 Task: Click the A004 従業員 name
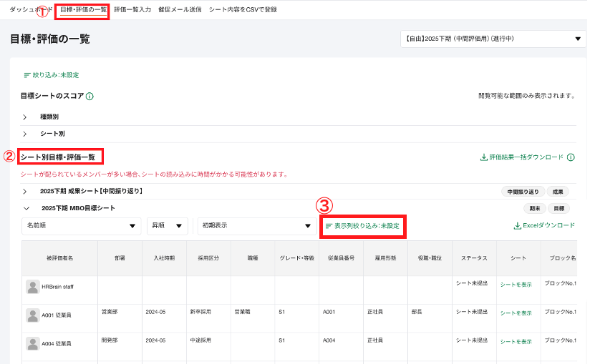(x=57, y=344)
